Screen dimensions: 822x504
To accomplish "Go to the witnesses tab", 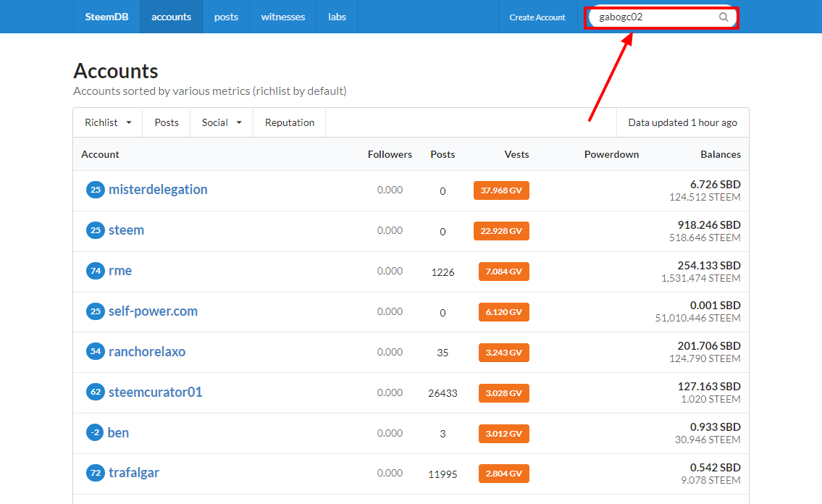I will 283,17.
